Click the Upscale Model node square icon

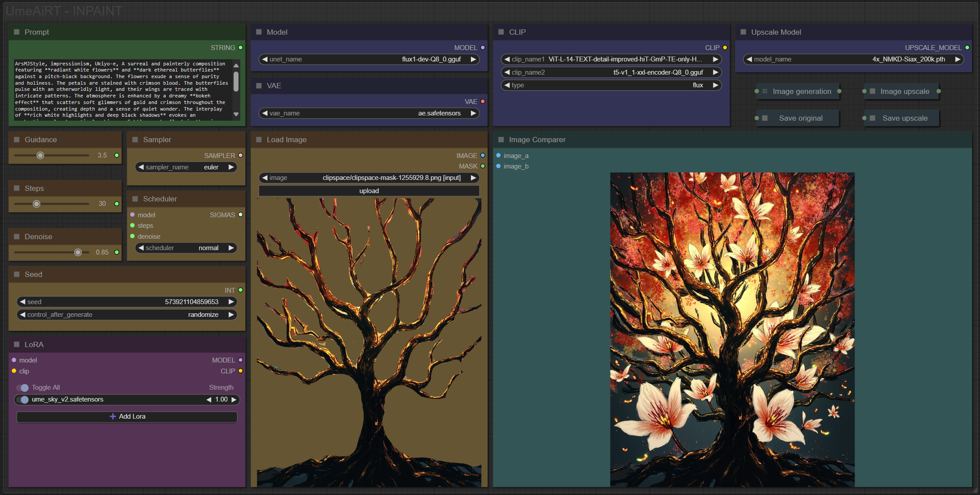(x=743, y=32)
